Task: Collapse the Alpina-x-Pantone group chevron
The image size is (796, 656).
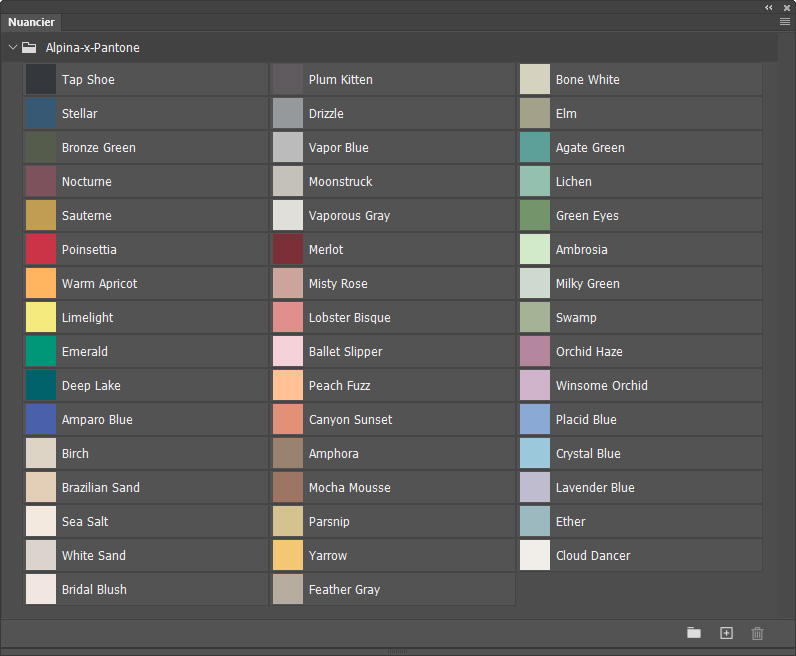Action: (x=13, y=47)
